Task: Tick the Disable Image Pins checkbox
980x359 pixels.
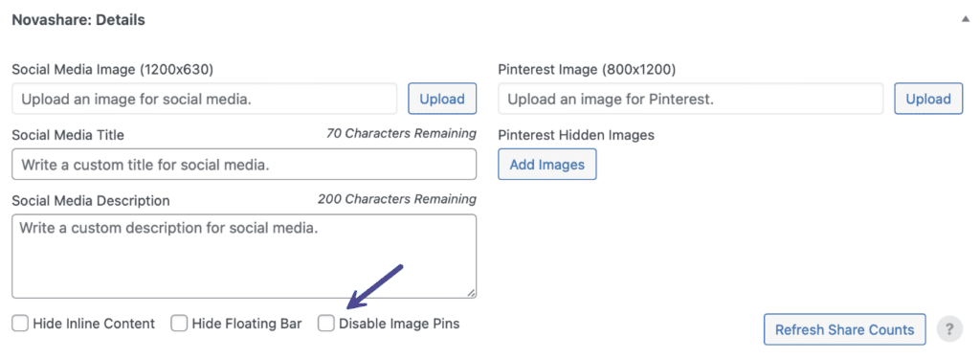Action: 326,324
